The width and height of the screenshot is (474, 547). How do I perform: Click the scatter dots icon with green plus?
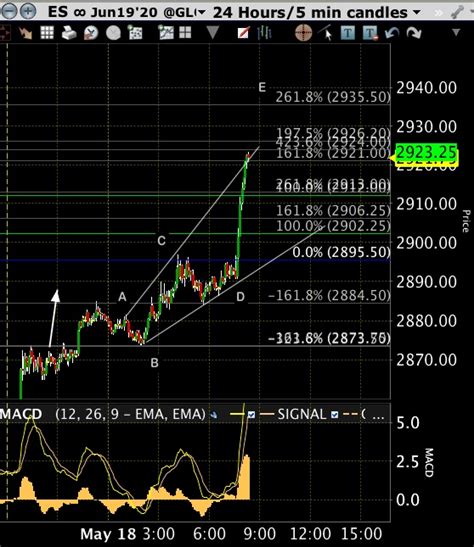(135, 33)
